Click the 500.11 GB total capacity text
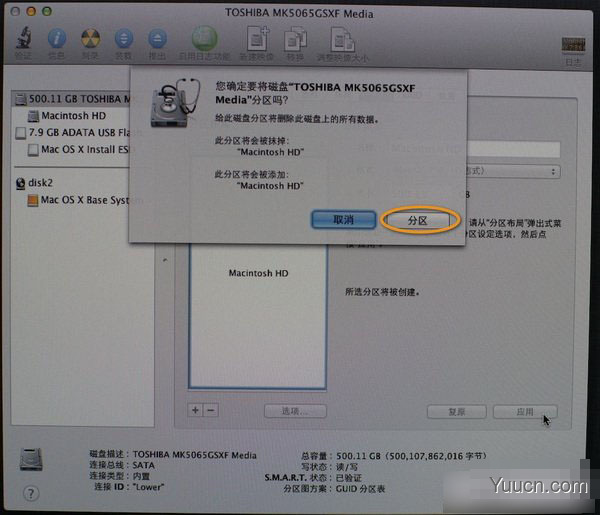The image size is (600, 515). point(411,456)
